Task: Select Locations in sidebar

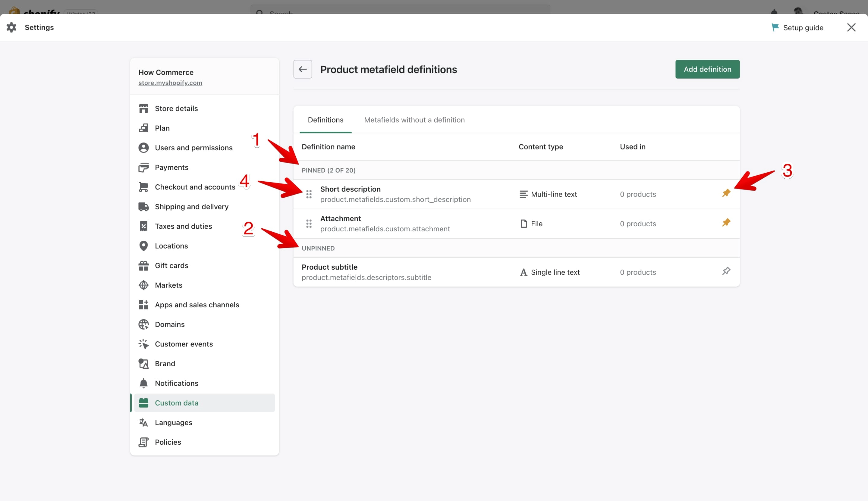Action: [204, 246]
